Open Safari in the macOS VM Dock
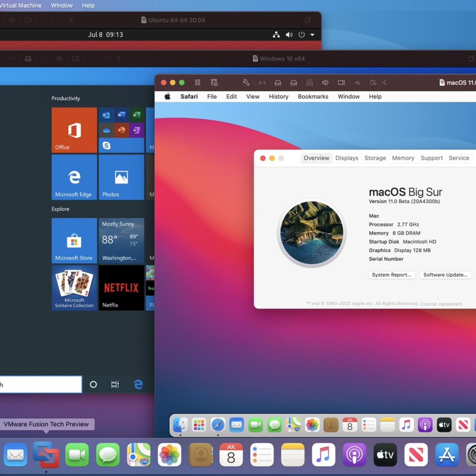This screenshot has width=476, height=476. tap(218, 425)
